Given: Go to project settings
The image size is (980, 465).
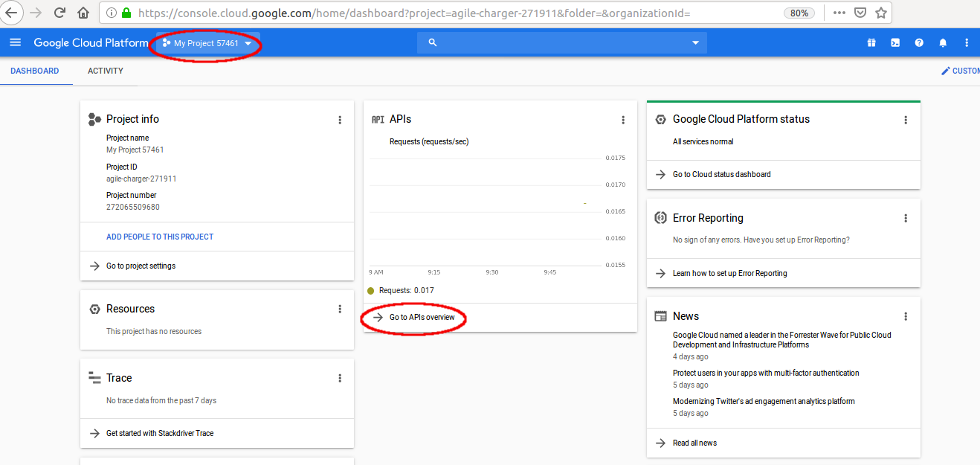Looking at the screenshot, I should (x=141, y=266).
